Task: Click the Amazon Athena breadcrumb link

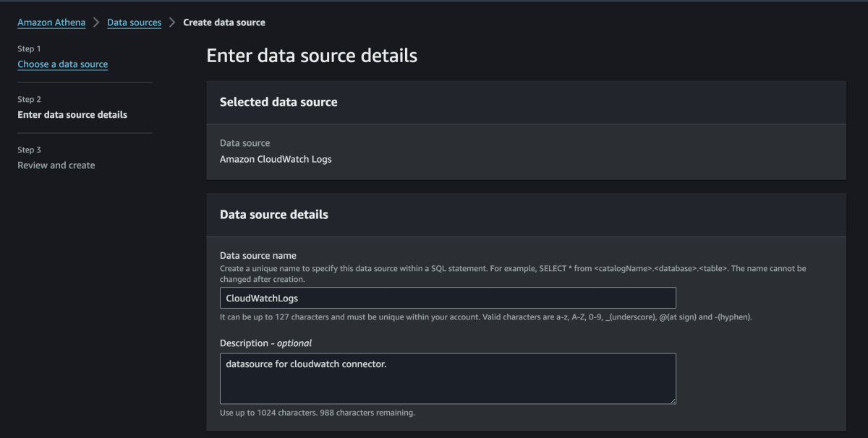Action: tap(51, 22)
